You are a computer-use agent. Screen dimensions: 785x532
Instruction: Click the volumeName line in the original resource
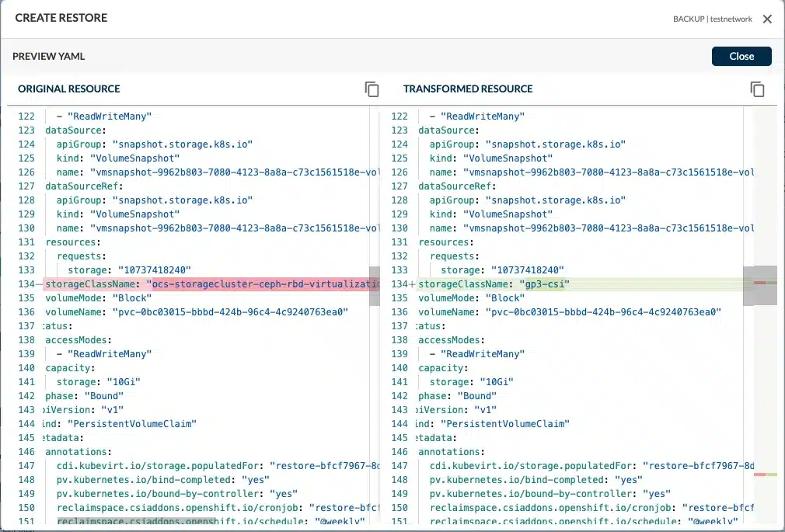196,312
